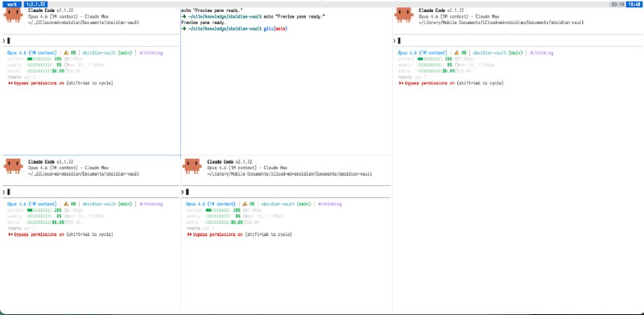Click the prompt chevron in top-left pane
The width and height of the screenshot is (644, 315).
click(x=4, y=41)
